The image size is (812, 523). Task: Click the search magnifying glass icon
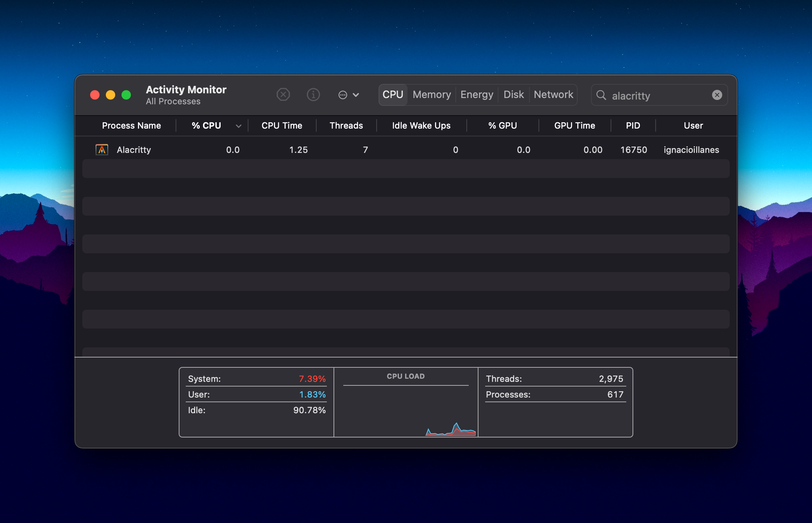point(601,95)
